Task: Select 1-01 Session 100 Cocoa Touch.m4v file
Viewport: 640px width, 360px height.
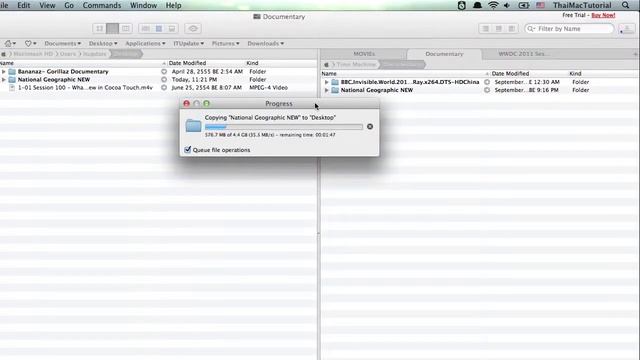Action: (85, 88)
